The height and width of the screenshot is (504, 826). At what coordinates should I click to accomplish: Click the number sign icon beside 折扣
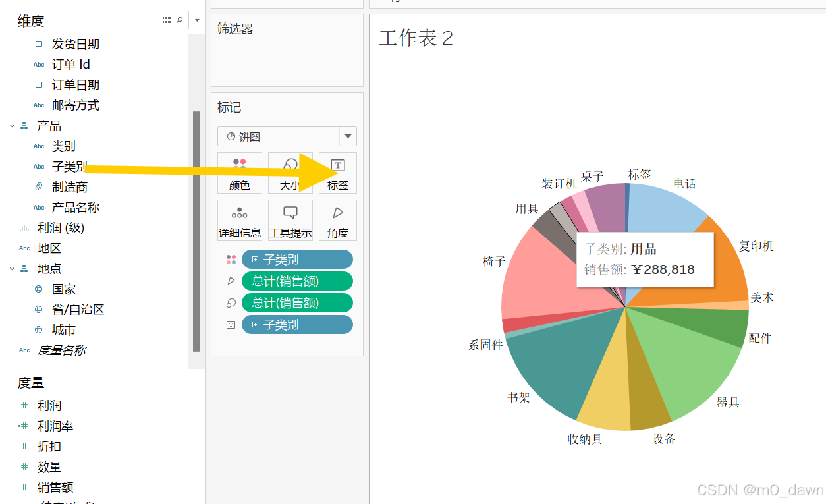[x=24, y=447]
